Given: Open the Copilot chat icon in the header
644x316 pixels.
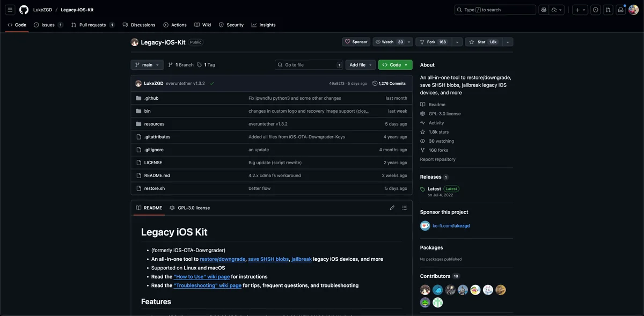Looking at the screenshot, I should point(544,10).
